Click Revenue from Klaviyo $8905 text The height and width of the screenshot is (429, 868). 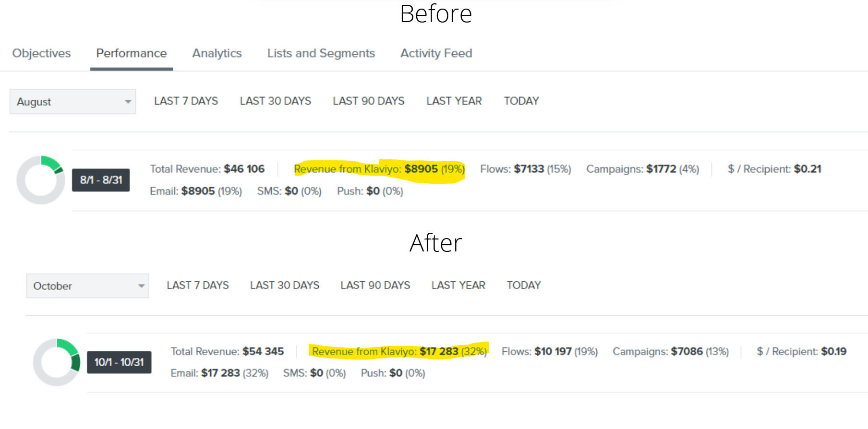[379, 169]
